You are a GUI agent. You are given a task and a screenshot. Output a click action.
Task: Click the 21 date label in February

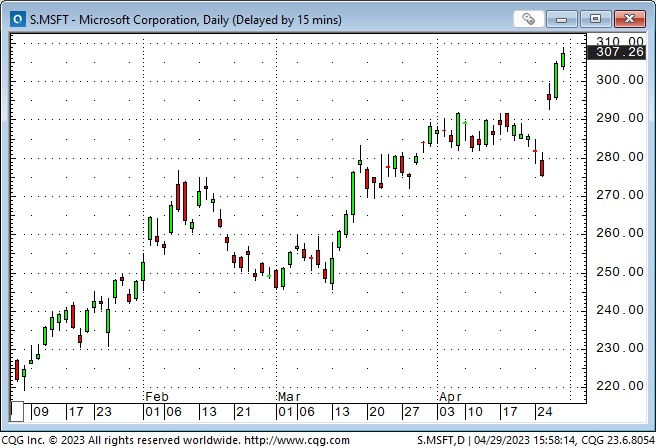(x=243, y=412)
